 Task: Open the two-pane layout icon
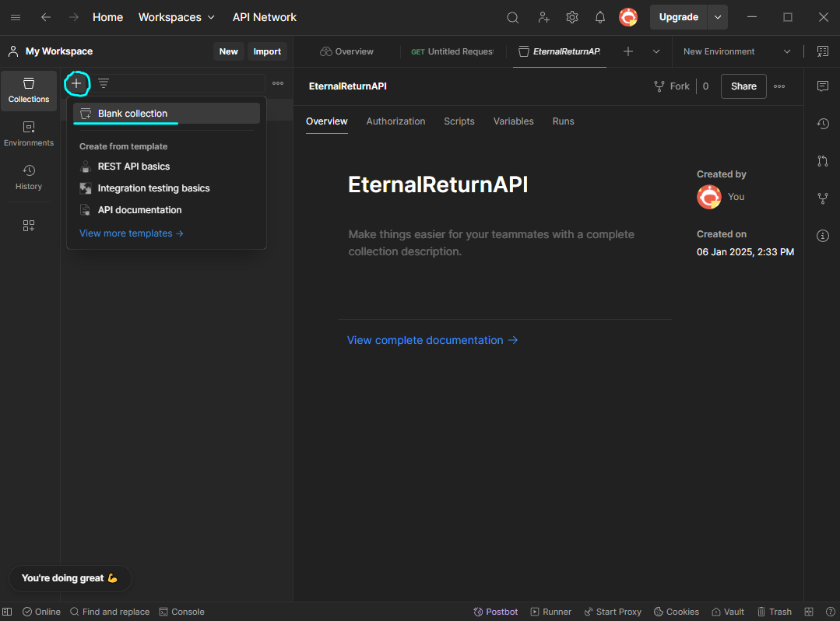pyautogui.click(x=808, y=612)
